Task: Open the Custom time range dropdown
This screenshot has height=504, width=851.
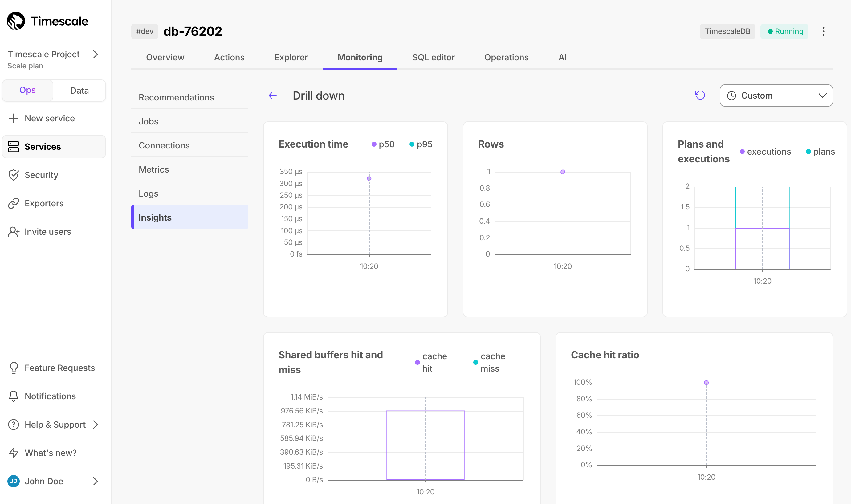Action: coord(776,96)
